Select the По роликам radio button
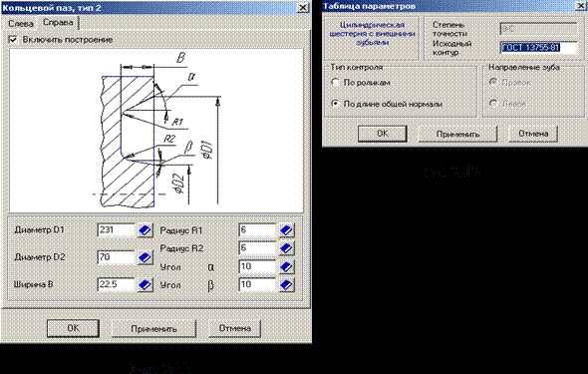Screen dimensions: 588x374 point(336,83)
